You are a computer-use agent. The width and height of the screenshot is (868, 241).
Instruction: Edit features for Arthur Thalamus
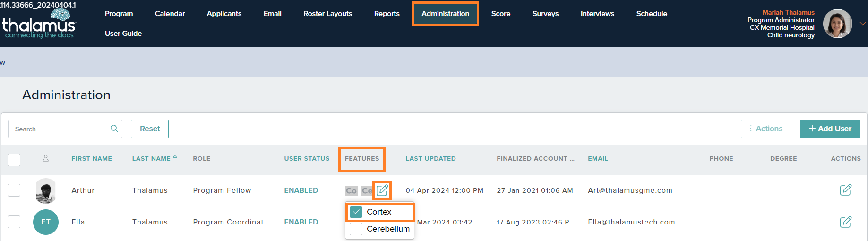point(382,190)
